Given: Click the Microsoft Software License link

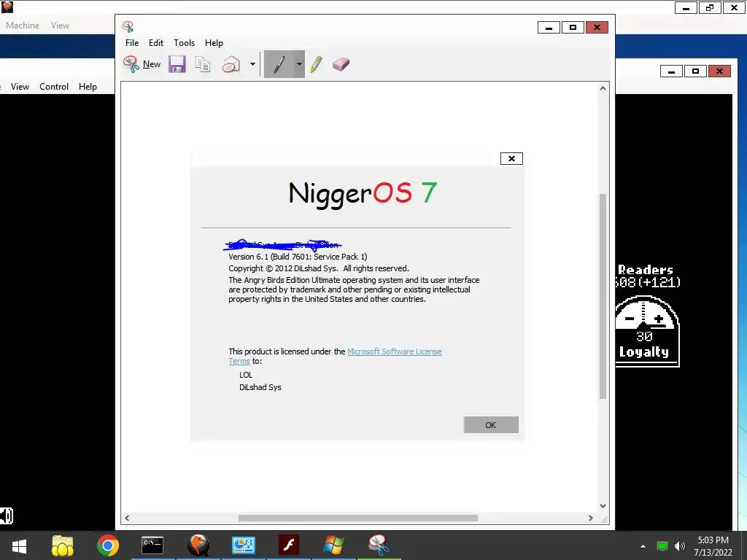Looking at the screenshot, I should coord(395,351).
